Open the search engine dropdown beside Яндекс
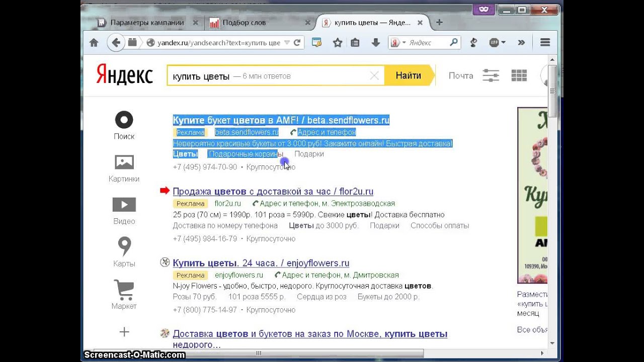Viewport: 644px width, 362px height. [x=404, y=43]
